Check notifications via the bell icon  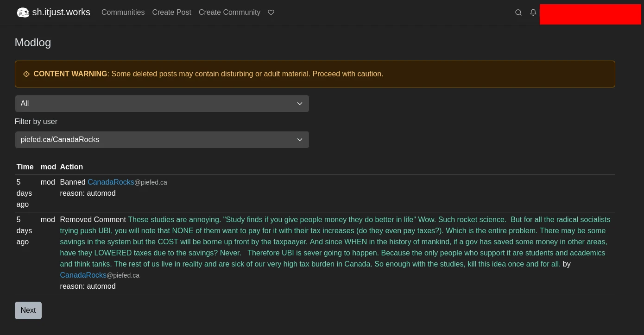point(533,12)
